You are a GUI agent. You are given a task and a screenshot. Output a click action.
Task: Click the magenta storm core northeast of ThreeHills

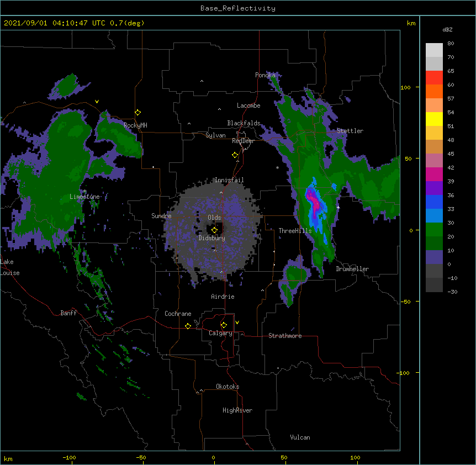(x=315, y=201)
